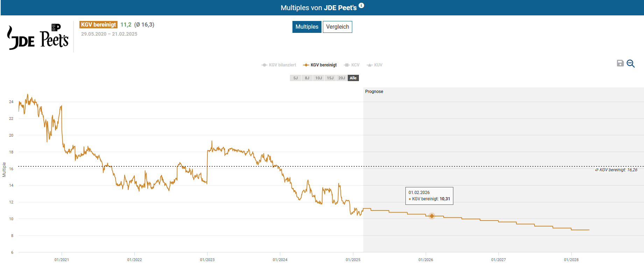Viewport: 644px width, 266px height.
Task: Click the orange KGV bereinigt badge
Action: [98, 24]
